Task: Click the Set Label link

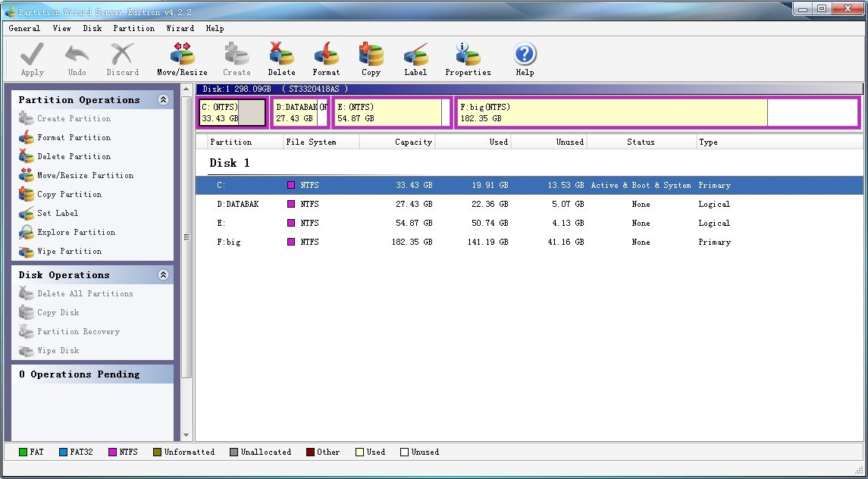Action: (x=58, y=213)
